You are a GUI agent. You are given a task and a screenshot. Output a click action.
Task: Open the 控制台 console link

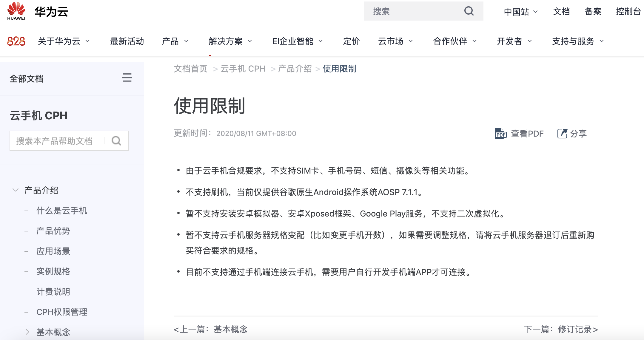point(628,12)
